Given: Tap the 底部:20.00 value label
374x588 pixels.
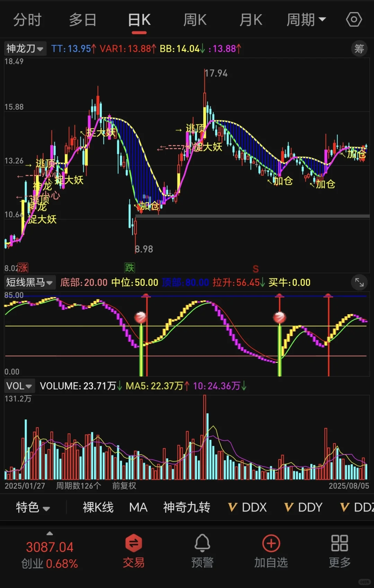Looking at the screenshot, I should tap(84, 282).
